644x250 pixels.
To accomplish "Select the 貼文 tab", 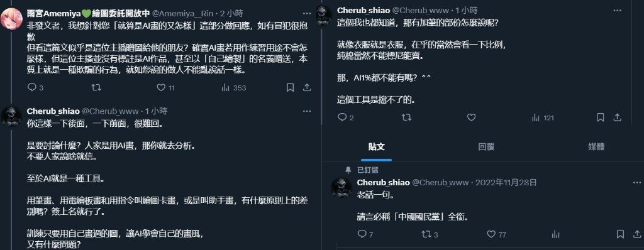I will 377,147.
